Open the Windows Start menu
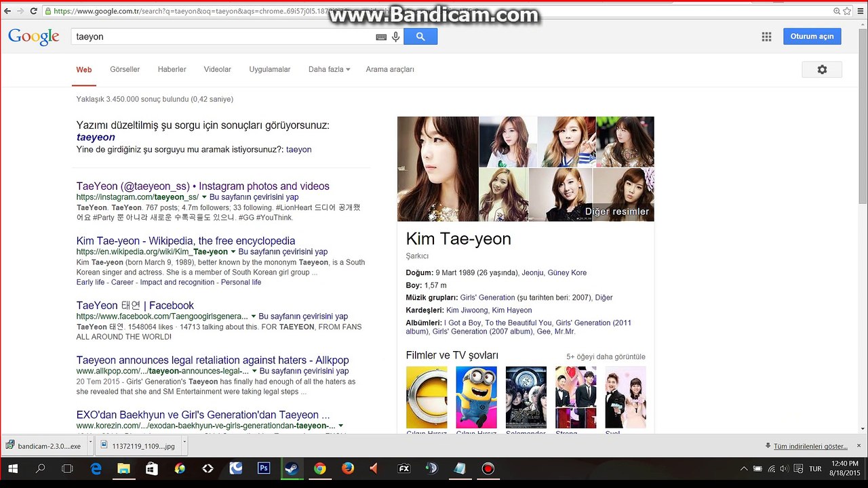 pos(13,468)
